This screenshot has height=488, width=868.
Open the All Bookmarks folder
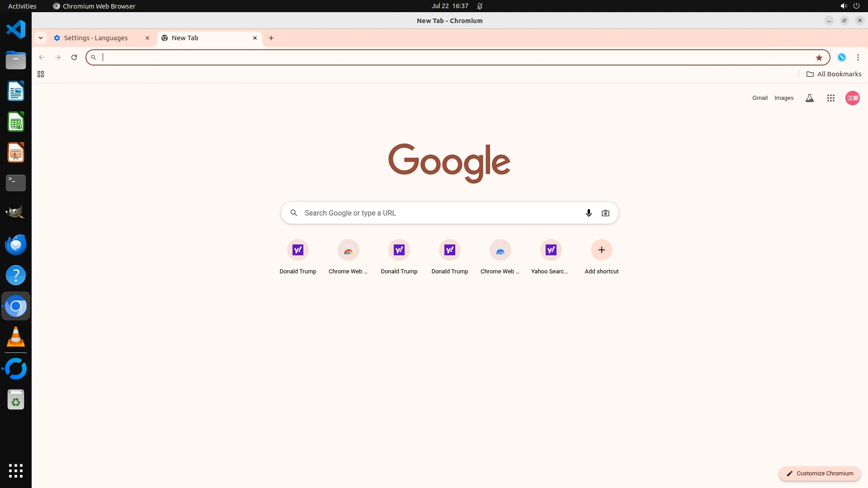834,74
